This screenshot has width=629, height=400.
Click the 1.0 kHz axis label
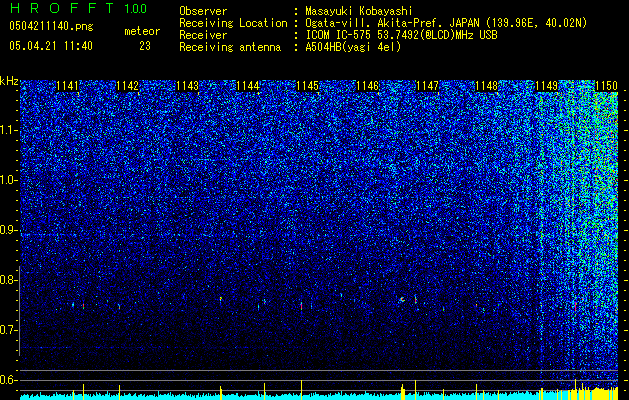8,180
